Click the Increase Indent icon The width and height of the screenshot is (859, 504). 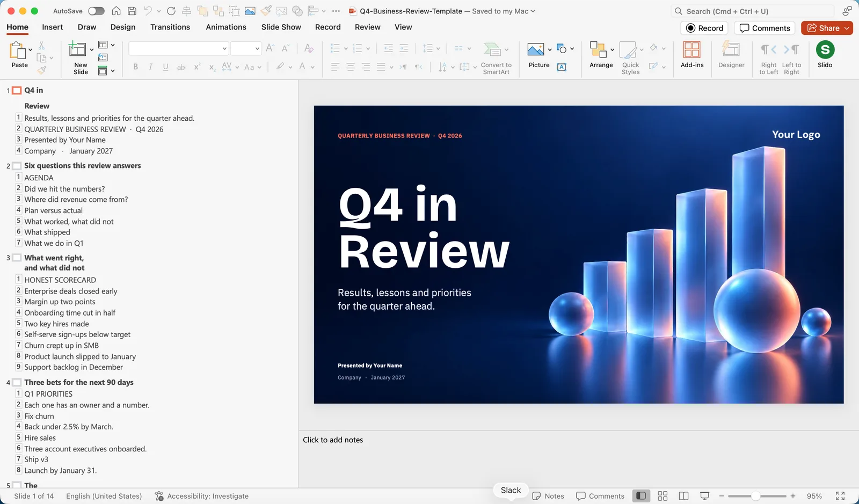[404, 48]
